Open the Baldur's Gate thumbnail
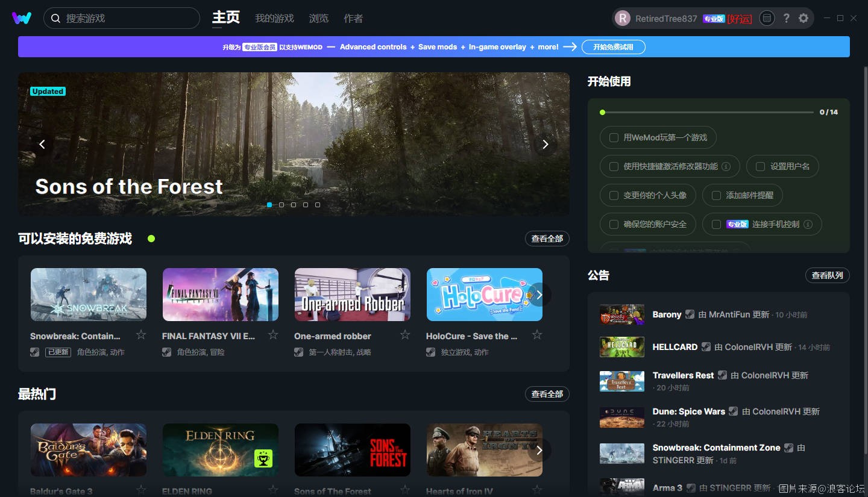 (89, 450)
